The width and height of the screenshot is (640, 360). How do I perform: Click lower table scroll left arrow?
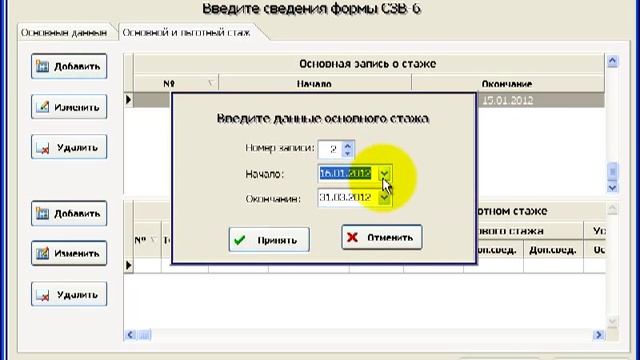(130, 335)
